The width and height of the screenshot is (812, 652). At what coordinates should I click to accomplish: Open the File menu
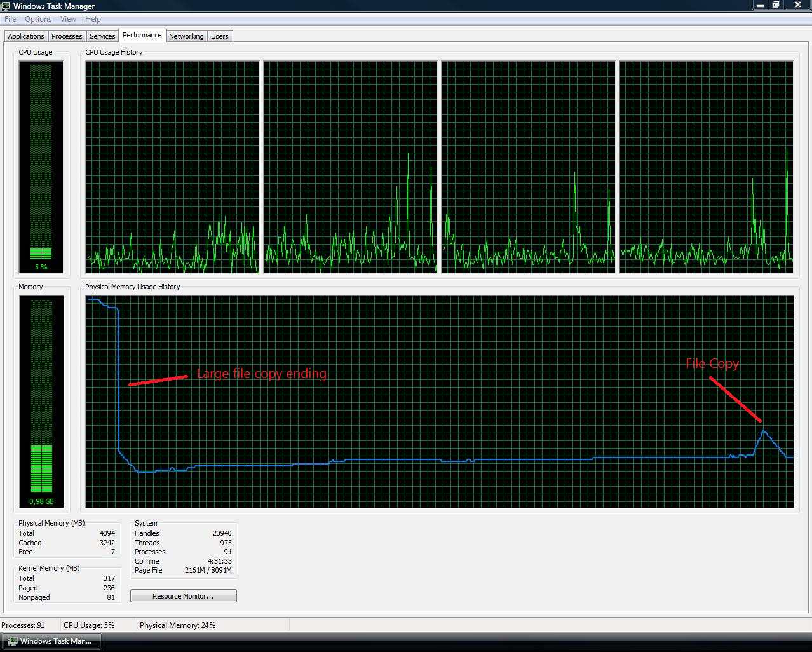click(10, 19)
